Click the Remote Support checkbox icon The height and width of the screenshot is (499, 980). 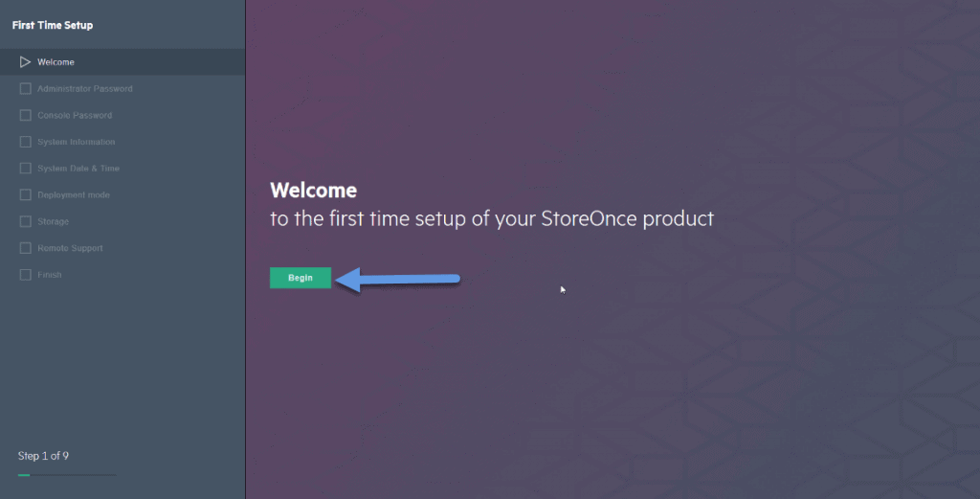pos(26,248)
